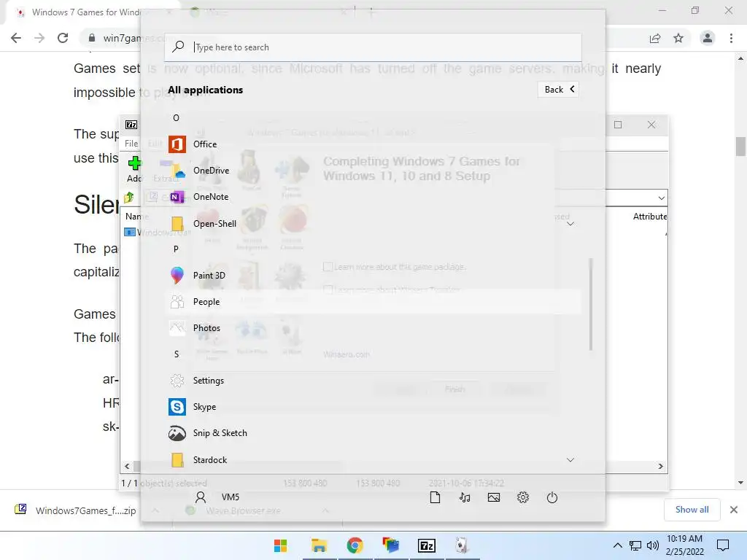Open Settings gear in start menu footer
This screenshot has width=747, height=560.
click(523, 497)
